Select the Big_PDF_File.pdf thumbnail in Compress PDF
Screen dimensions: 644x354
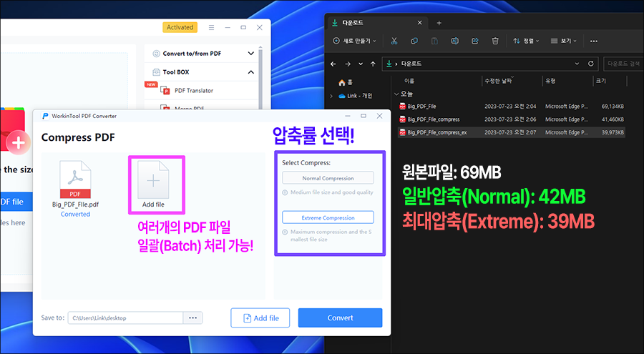(x=75, y=180)
